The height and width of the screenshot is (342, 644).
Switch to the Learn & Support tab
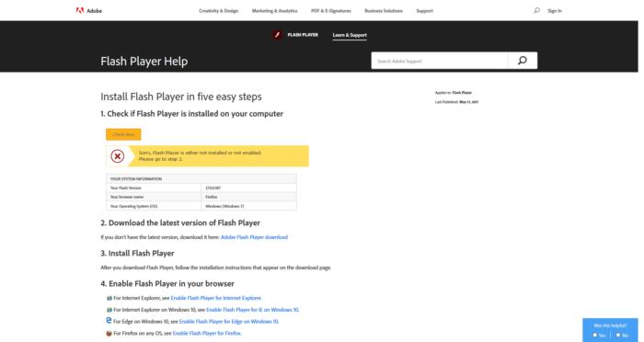(350, 35)
